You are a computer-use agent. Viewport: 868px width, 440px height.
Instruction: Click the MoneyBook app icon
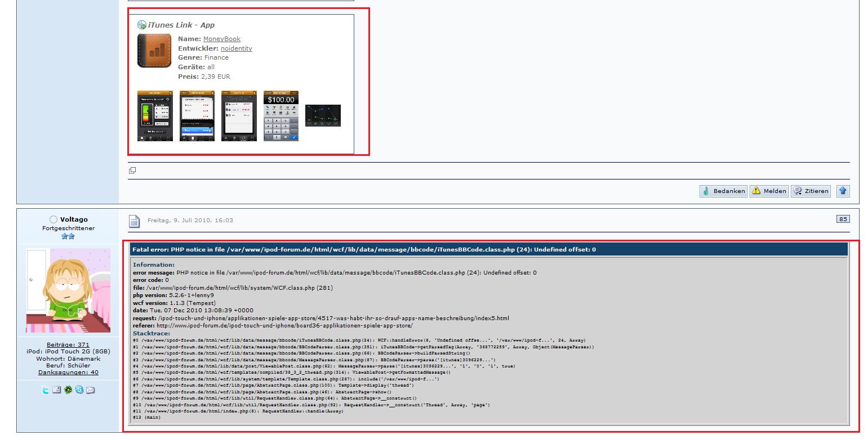click(154, 51)
